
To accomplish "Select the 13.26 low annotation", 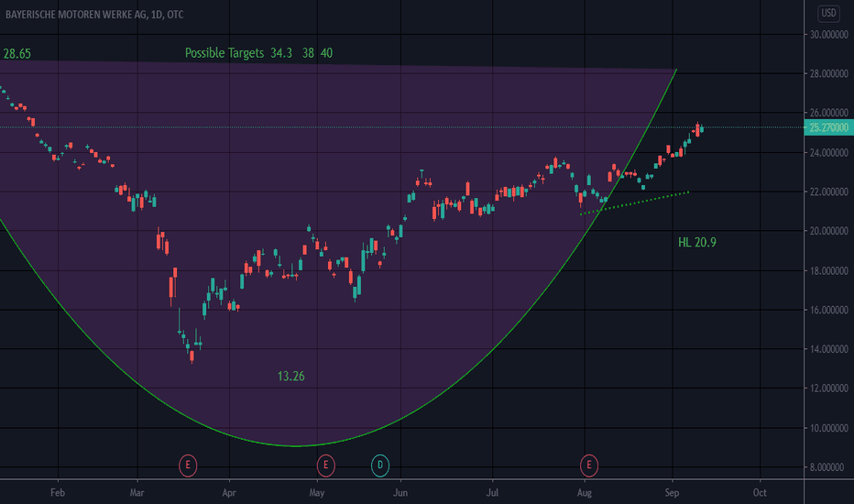I will click(290, 377).
